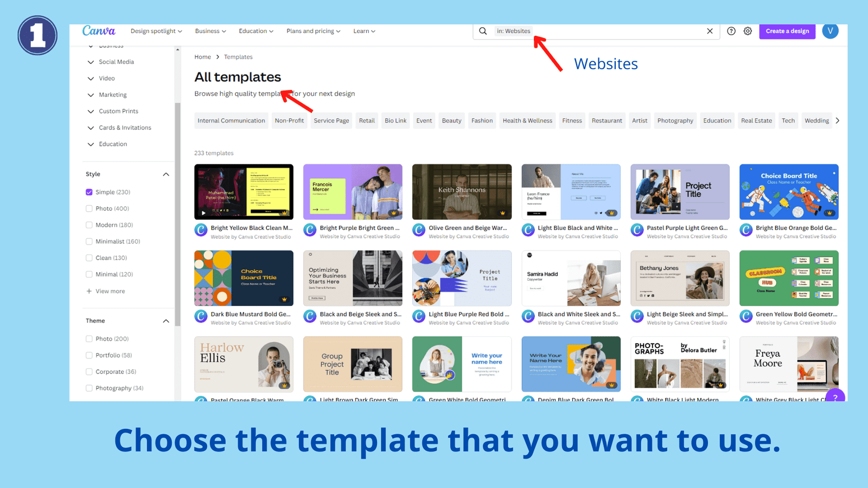This screenshot has width=868, height=488.
Task: Click Canva icon beside Black and Beige Sleek template
Action: (x=310, y=317)
